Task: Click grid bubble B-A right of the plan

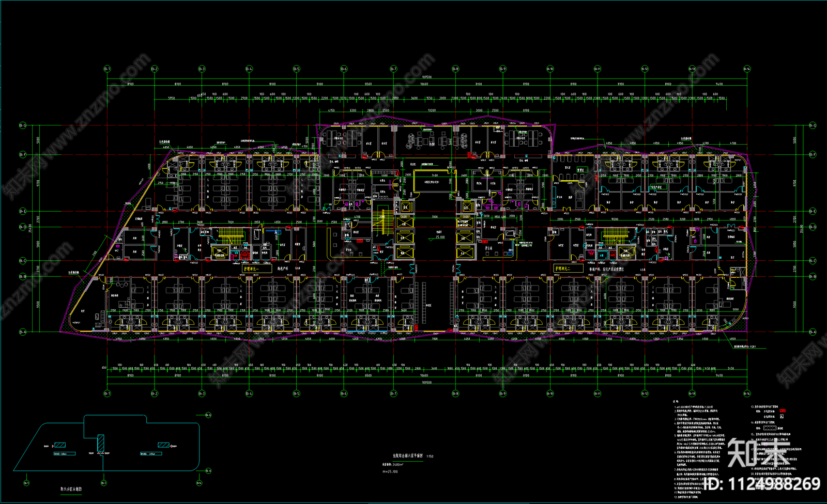Action: tap(813, 332)
